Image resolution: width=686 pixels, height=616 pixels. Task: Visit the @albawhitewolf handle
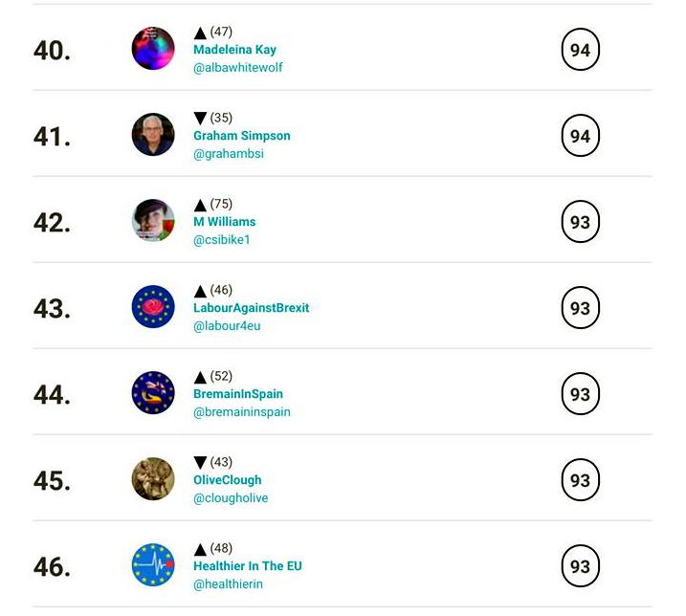(238, 67)
